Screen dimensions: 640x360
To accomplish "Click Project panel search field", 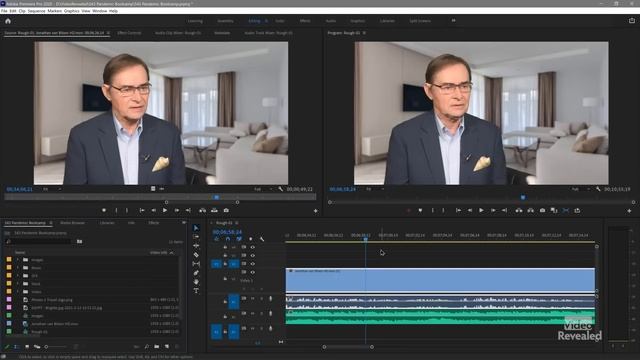I will coord(39,242).
